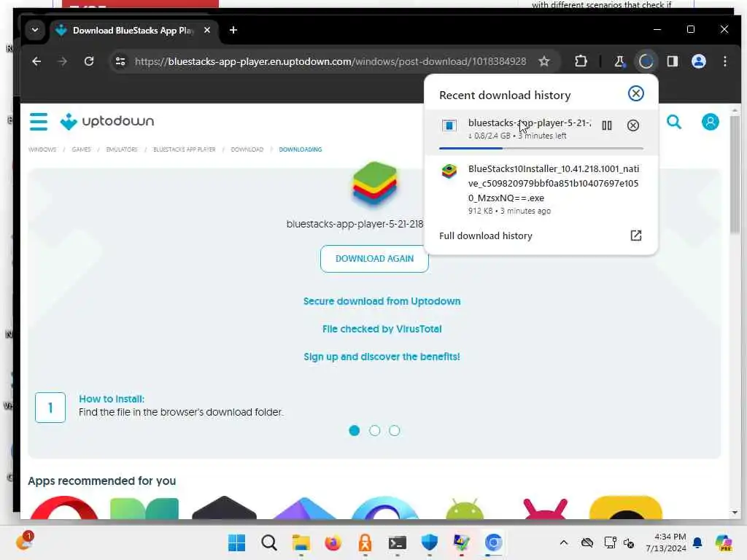Image resolution: width=747 pixels, height=560 pixels.
Task: Open the tab search dropdown arrow
Action: [35, 30]
